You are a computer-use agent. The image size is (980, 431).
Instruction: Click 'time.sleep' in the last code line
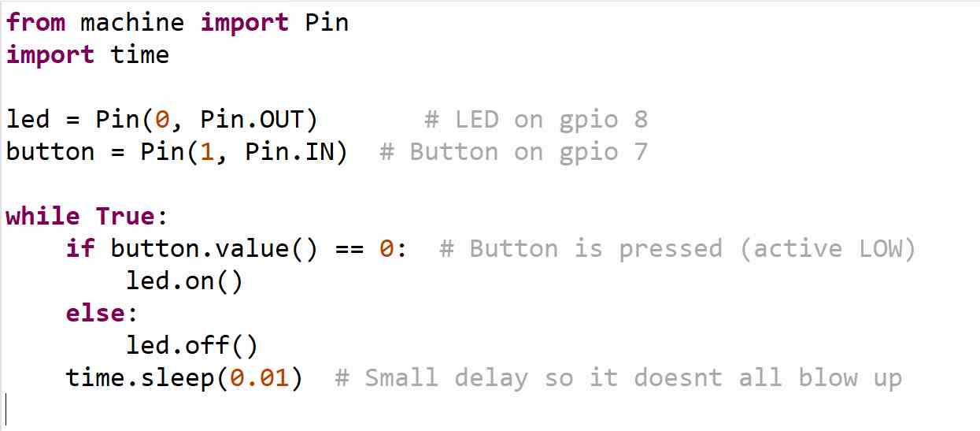click(x=139, y=377)
